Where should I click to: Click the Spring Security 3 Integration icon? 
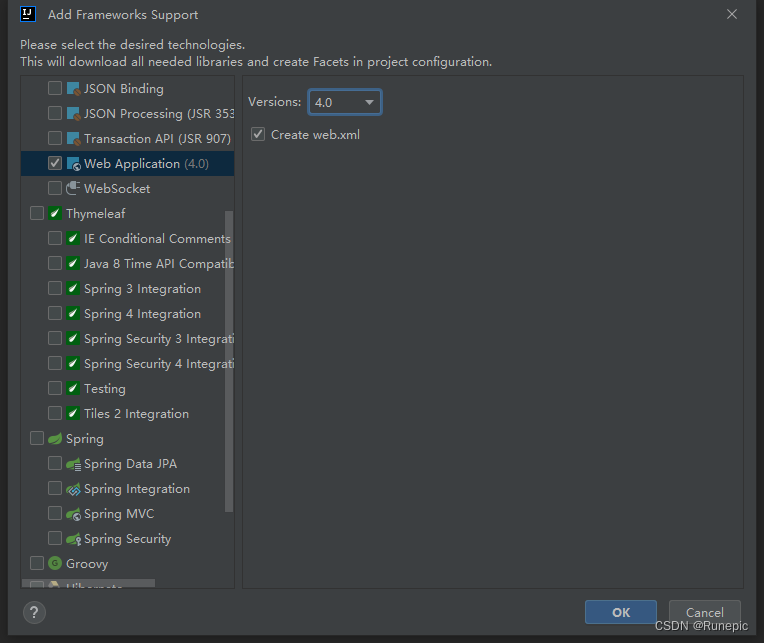pos(73,339)
